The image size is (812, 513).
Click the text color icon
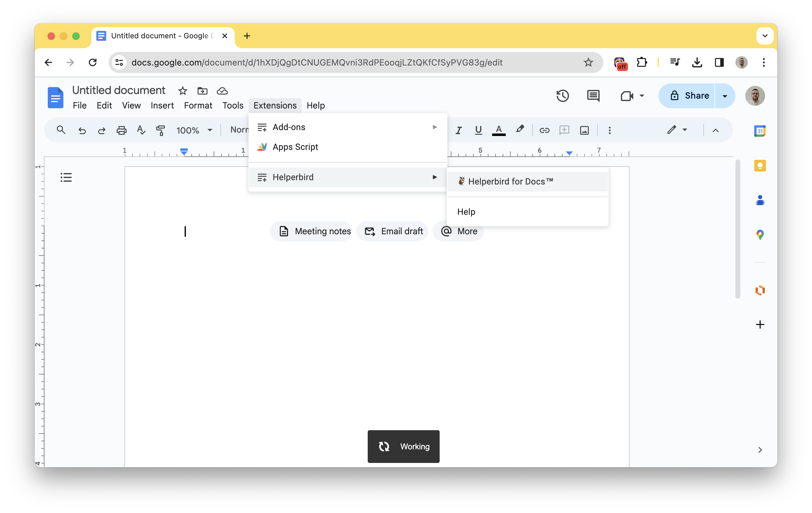pos(498,130)
